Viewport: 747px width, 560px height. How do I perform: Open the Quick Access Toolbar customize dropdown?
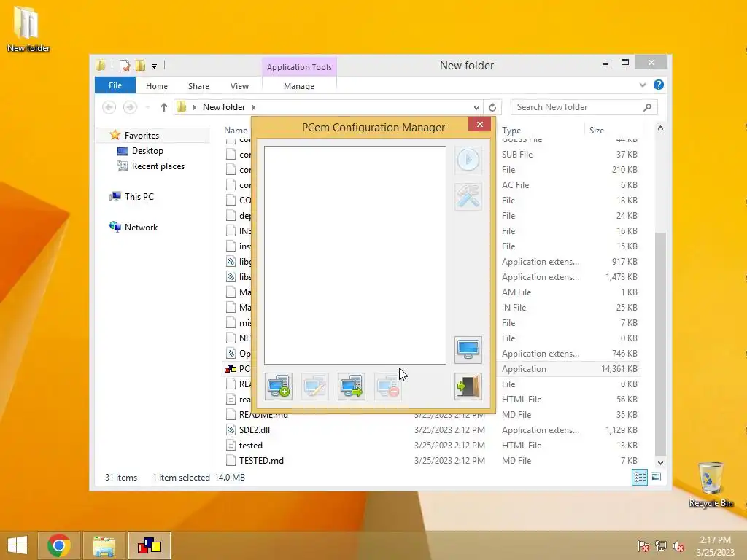tap(155, 66)
